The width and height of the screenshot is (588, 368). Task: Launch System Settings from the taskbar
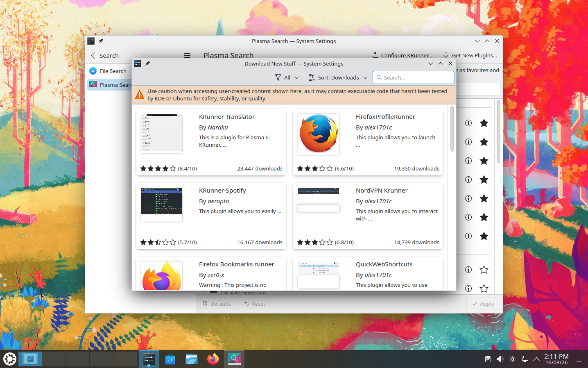149,359
